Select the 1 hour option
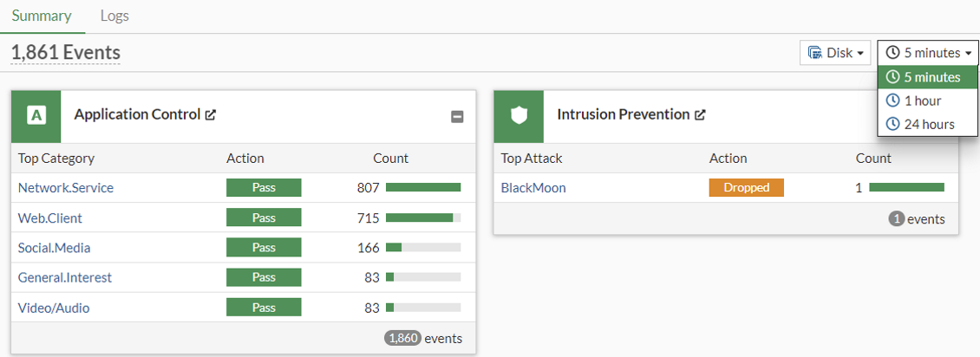This screenshot has width=980, height=357. tap(922, 101)
